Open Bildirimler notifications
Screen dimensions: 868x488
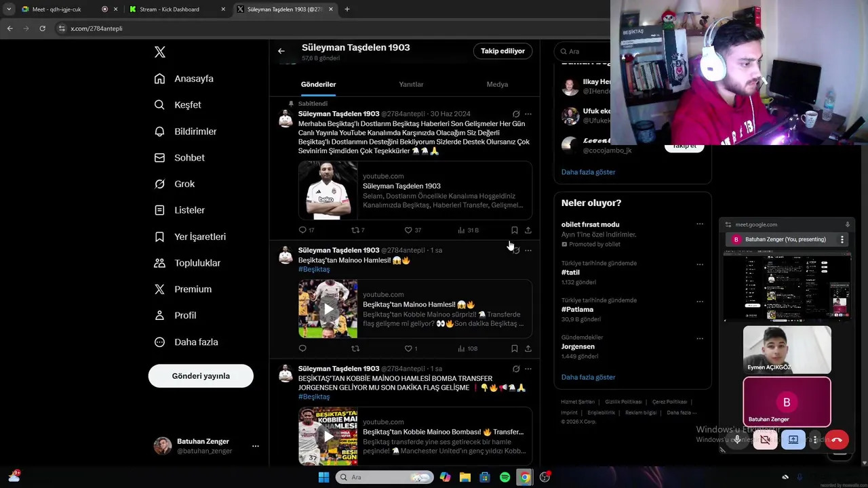[185, 131]
